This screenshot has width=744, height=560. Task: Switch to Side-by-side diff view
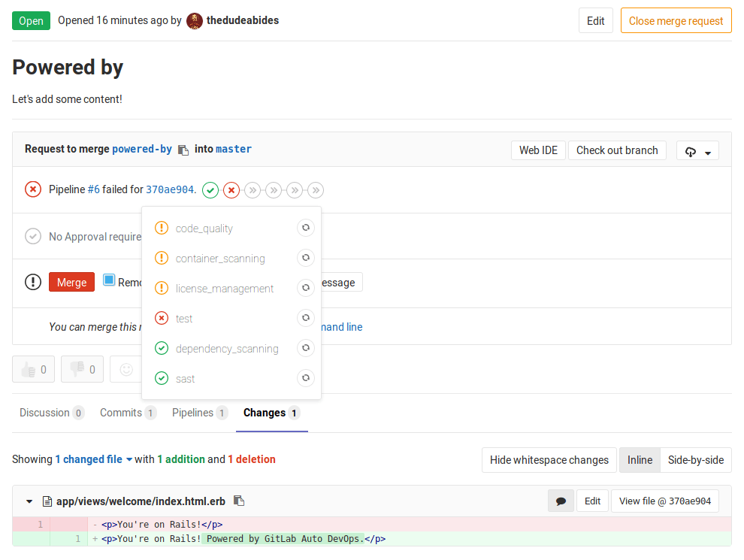pos(695,460)
